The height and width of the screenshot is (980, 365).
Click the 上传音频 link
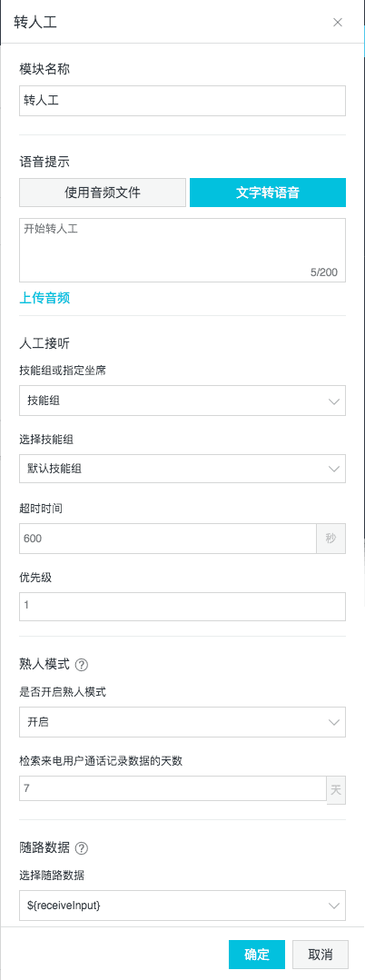coord(44,298)
